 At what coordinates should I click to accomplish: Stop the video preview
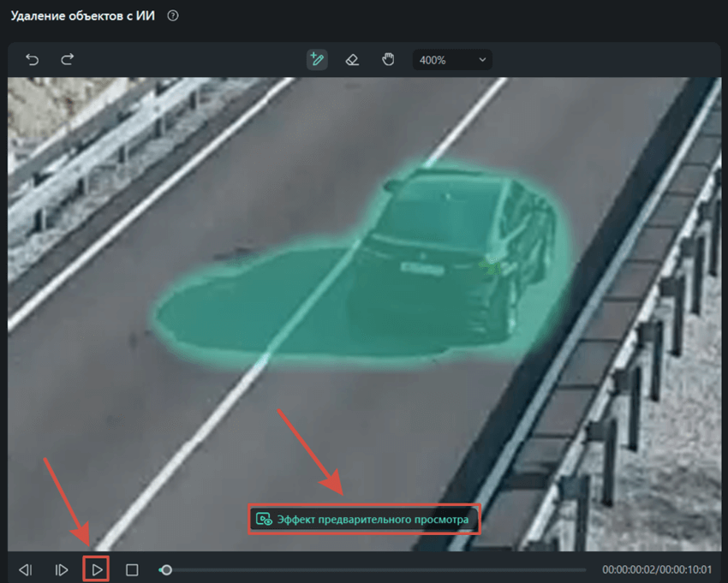pos(133,569)
